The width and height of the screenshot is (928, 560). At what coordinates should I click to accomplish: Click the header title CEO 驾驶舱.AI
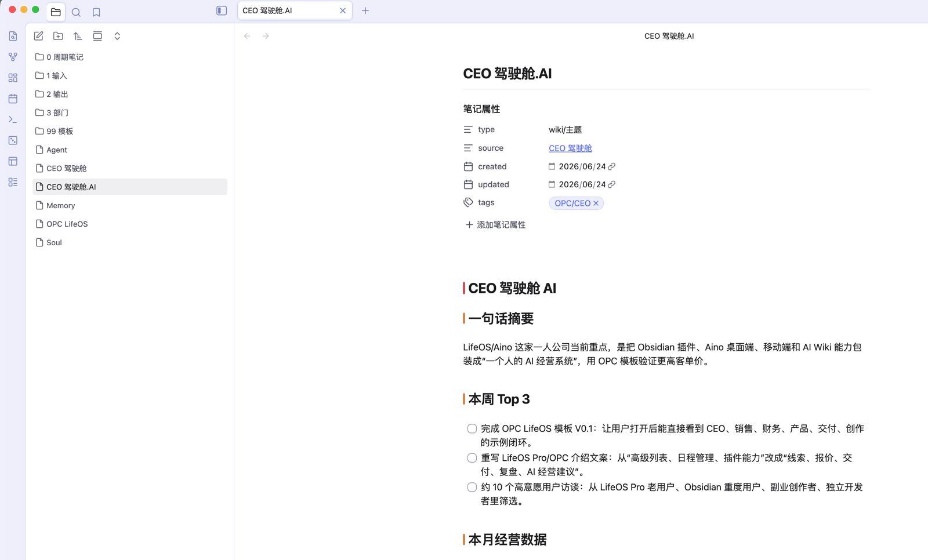669,36
